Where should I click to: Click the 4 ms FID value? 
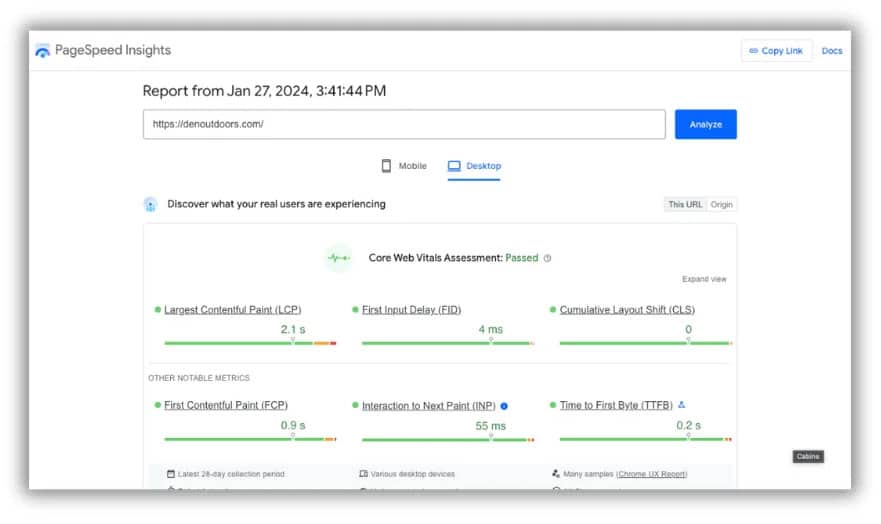[x=491, y=330]
